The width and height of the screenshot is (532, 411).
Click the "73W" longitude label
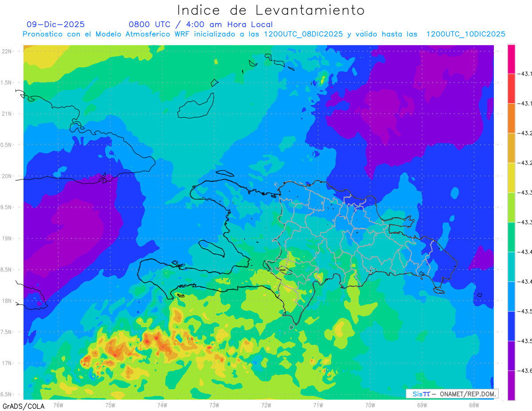click(x=214, y=405)
